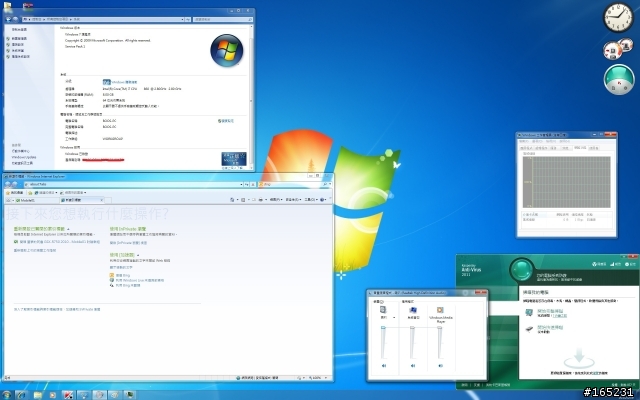Mute Windows Media Player in Volume Mixer

click(440, 366)
